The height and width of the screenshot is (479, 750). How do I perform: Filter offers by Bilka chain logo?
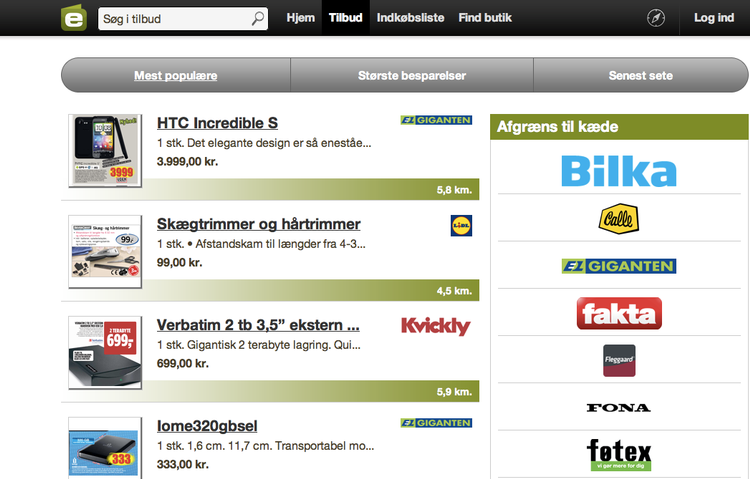(619, 171)
